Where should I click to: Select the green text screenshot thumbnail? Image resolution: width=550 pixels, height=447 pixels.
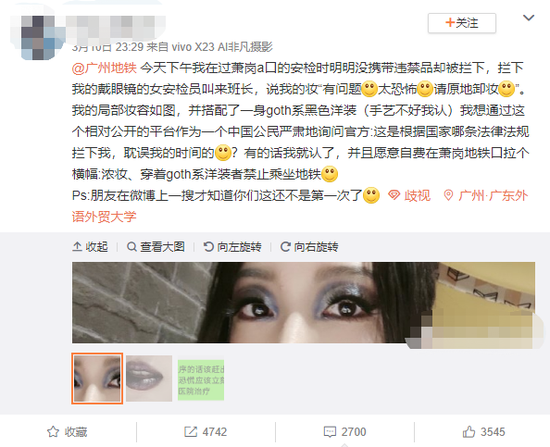(x=201, y=380)
